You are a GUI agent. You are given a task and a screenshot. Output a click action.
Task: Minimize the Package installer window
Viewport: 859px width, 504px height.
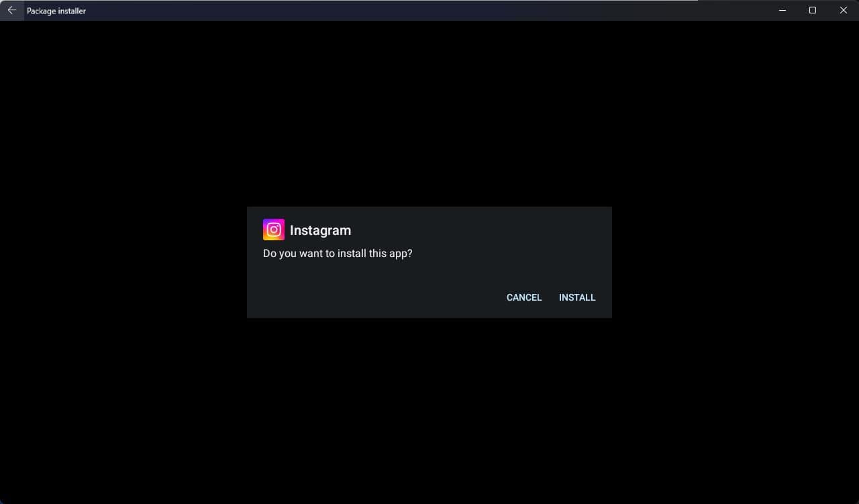[782, 11]
